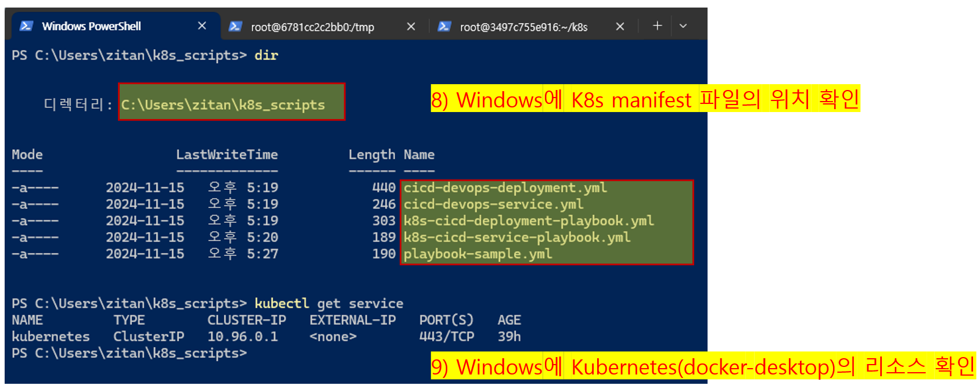Click the port value 443/TCP
Viewport: 980px width, 389px height.
pyautogui.click(x=447, y=337)
